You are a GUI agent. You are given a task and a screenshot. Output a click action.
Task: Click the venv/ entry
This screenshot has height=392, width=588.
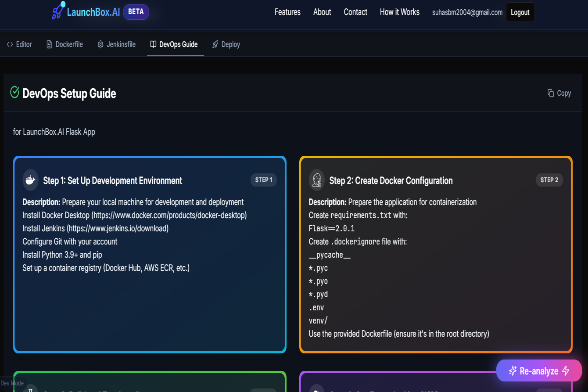pos(318,321)
